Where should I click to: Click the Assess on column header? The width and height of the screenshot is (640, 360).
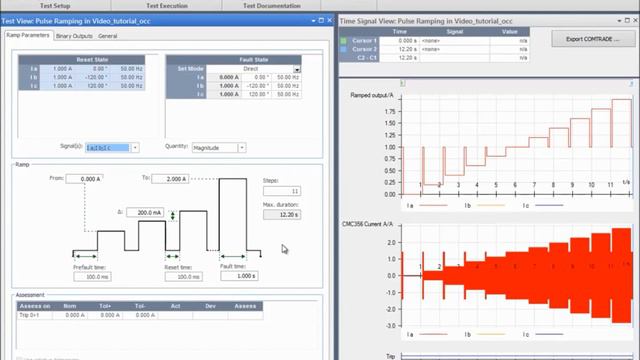pyautogui.click(x=35, y=306)
